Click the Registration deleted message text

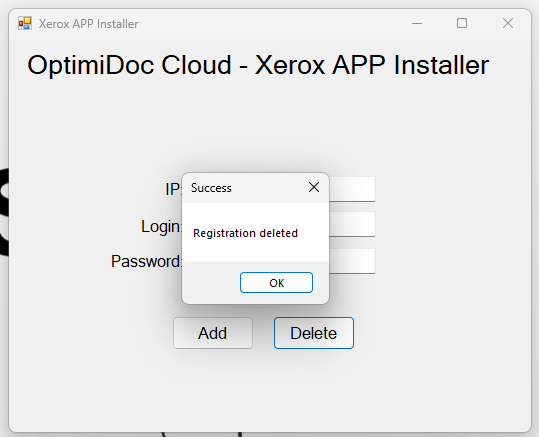tap(245, 233)
